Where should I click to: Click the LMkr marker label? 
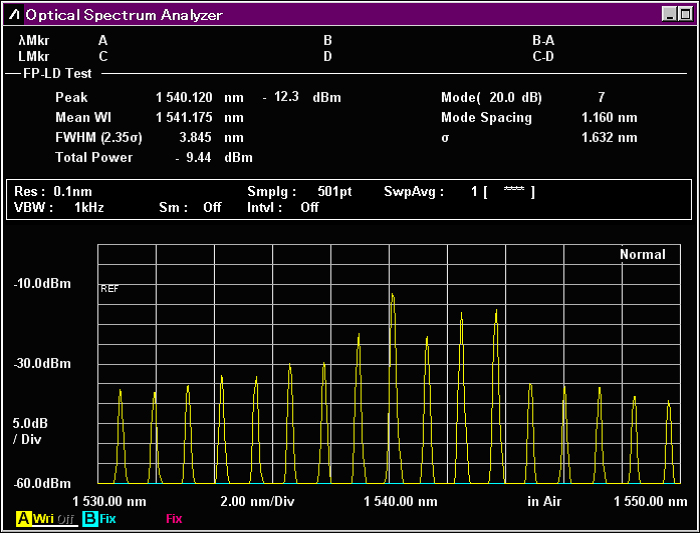(34, 57)
